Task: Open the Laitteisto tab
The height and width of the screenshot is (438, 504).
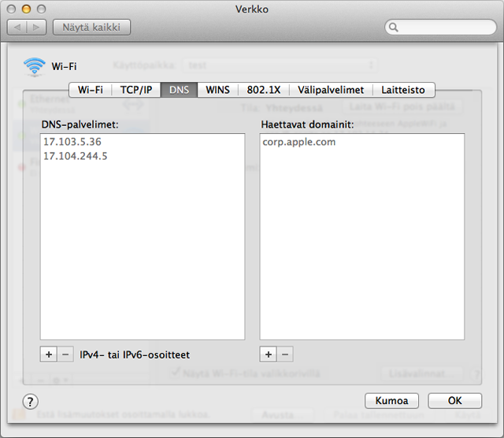Action: pyautogui.click(x=403, y=90)
